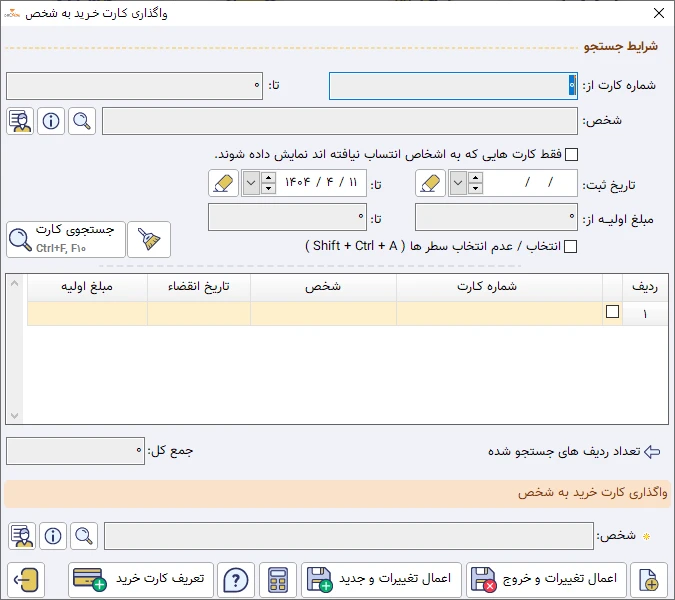Click grid scrollbar down arrow
The height and width of the screenshot is (600, 675).
click(14, 415)
